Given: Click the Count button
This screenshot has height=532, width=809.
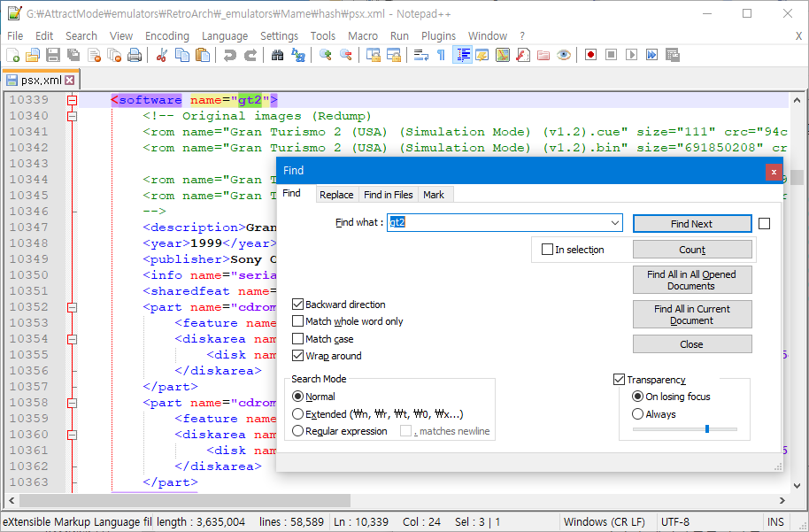Looking at the screenshot, I should coord(692,250).
